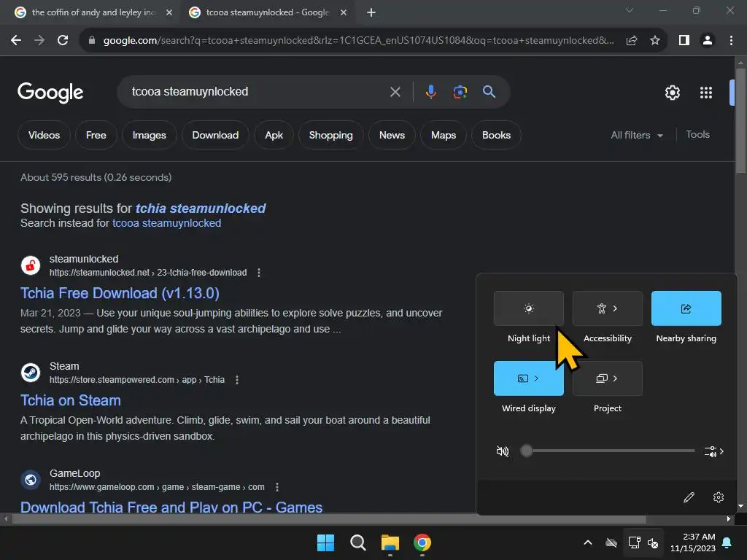
Task: Bookmark this page with star icon
Action: tap(655, 41)
